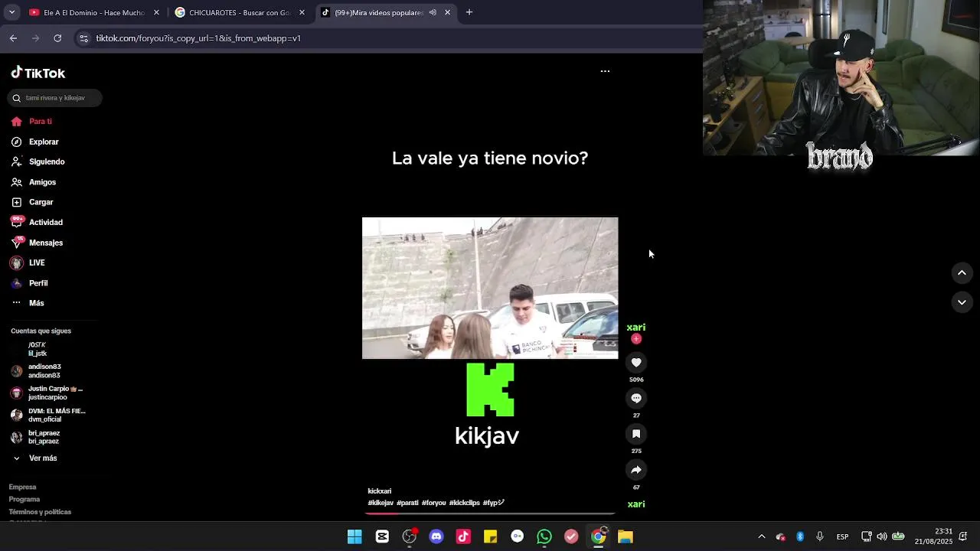
Task: Toggle the tray microphone icon
Action: (819, 536)
